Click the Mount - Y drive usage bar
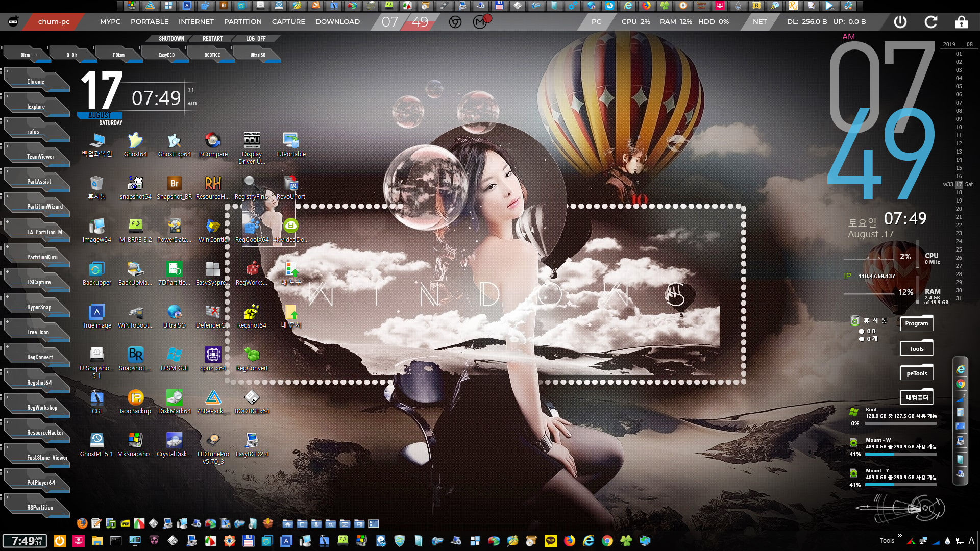This screenshot has height=551, width=980. (901, 485)
